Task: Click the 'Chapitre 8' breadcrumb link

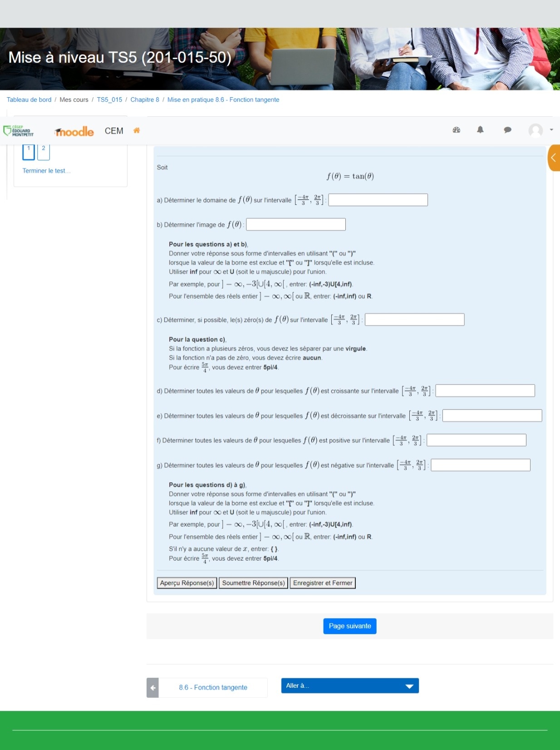Action: (x=144, y=100)
